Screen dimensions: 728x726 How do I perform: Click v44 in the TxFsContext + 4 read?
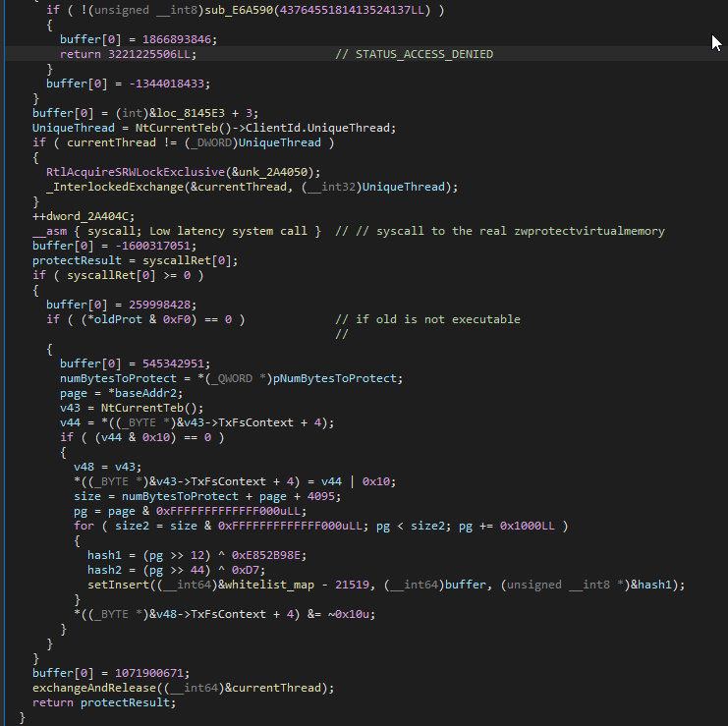coord(70,422)
